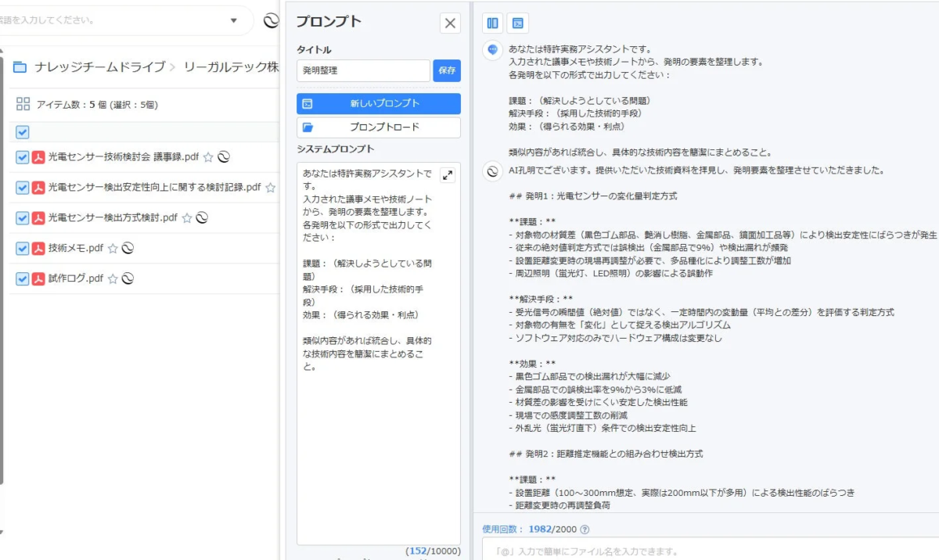This screenshot has height=560, width=939.
Task: Click the 保存 button to save the prompt
Action: point(445,70)
